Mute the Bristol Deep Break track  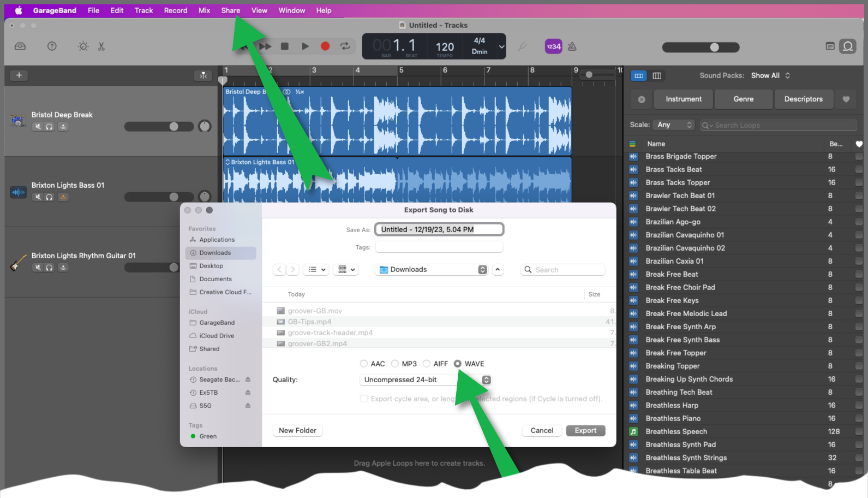coord(38,127)
